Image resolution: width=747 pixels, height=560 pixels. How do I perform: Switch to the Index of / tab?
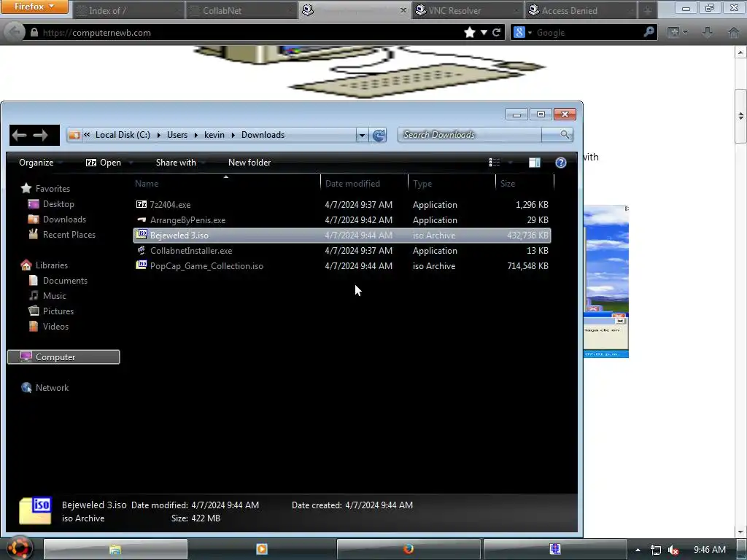pos(128,10)
